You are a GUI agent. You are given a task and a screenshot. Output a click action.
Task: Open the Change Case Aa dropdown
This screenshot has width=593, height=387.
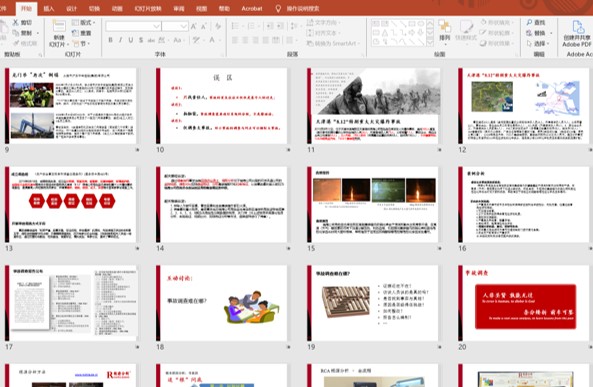pos(179,40)
